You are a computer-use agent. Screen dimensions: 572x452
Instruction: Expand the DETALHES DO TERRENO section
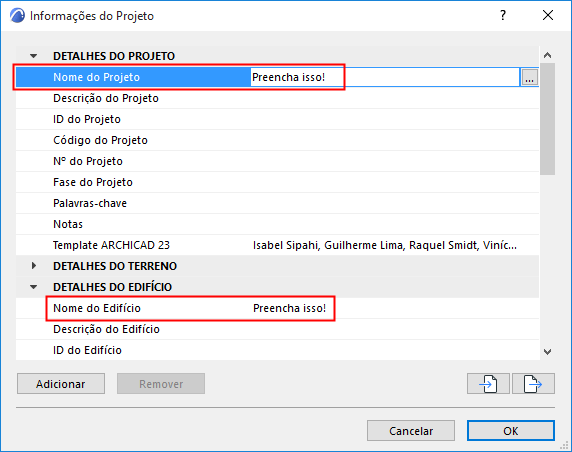(34, 266)
